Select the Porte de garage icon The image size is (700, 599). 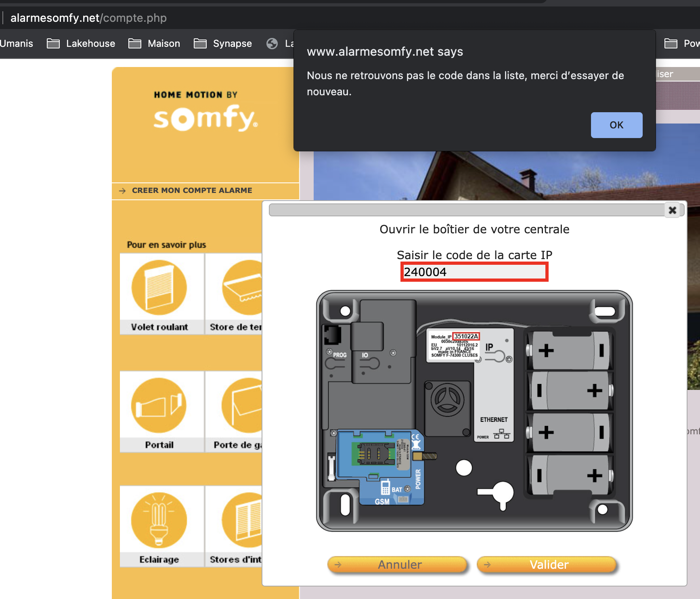(241, 406)
